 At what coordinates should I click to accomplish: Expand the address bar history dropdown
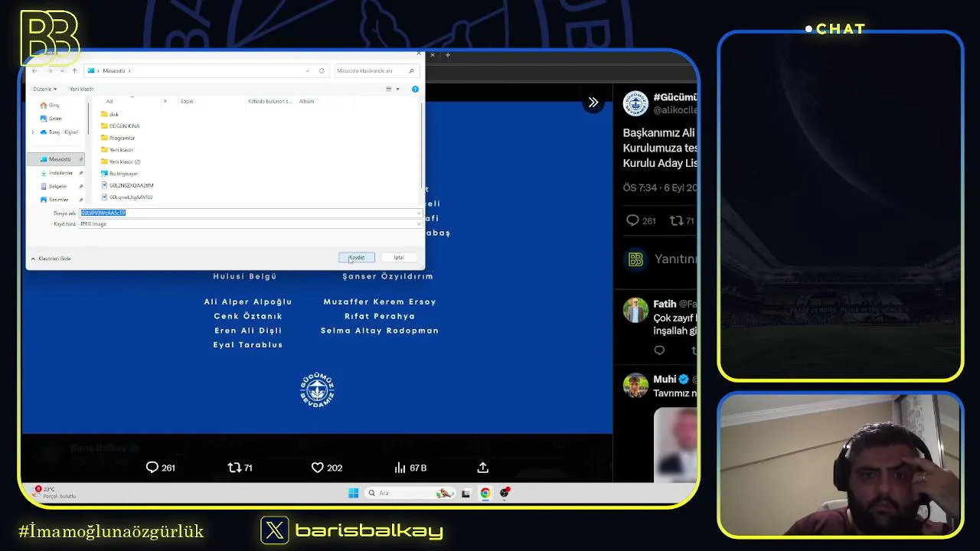[308, 70]
